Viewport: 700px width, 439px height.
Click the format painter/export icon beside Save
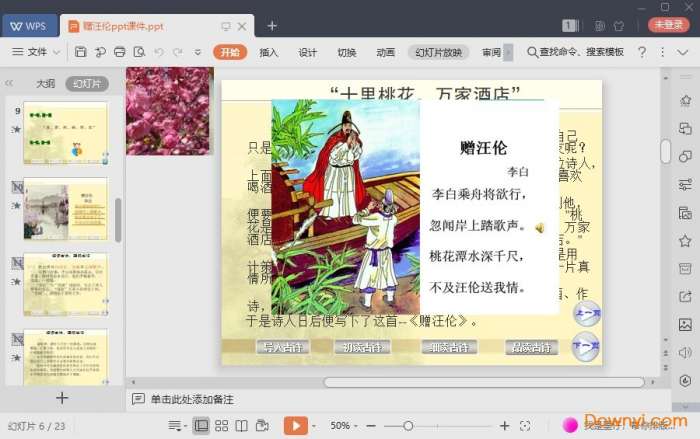[100, 52]
